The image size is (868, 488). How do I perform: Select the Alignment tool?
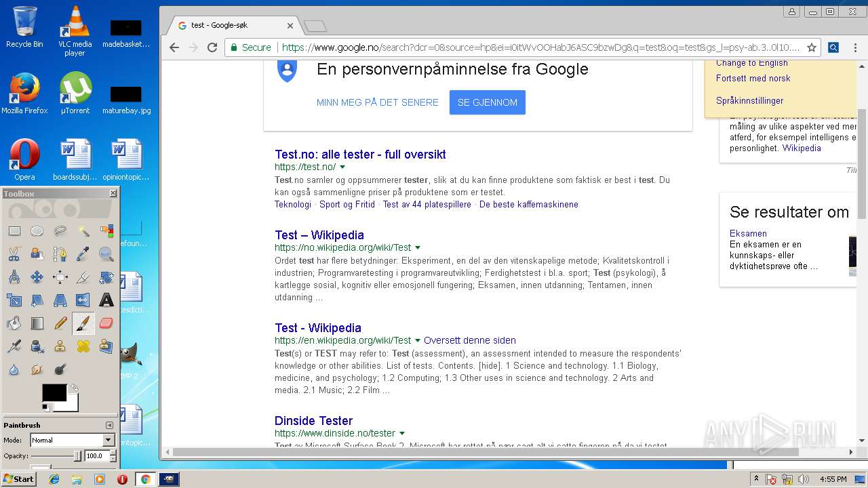click(x=60, y=277)
